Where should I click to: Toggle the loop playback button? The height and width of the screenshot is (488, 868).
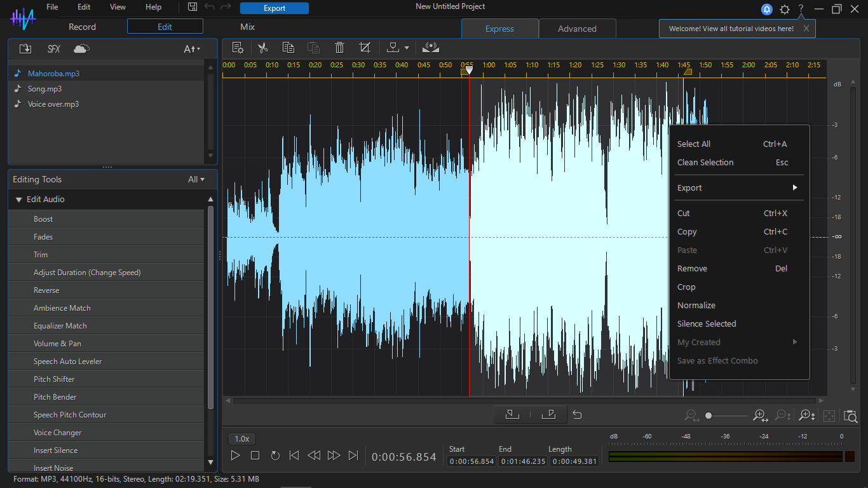click(275, 456)
